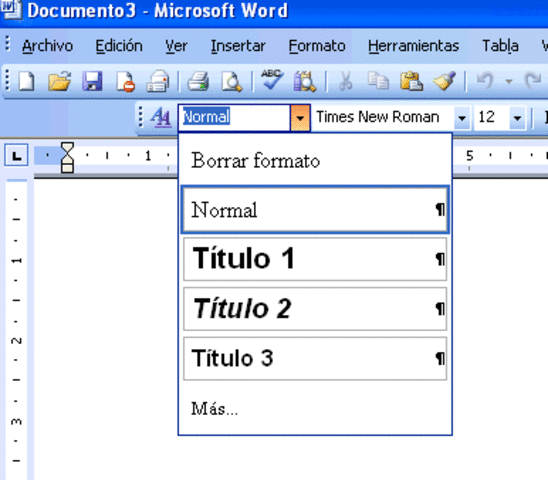This screenshot has width=548, height=480.
Task: Apply the Título 2 style
Action: coord(315,309)
